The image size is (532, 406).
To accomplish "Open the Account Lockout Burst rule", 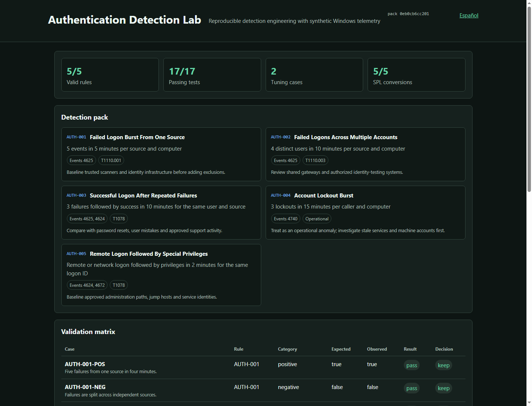I will 324,196.
